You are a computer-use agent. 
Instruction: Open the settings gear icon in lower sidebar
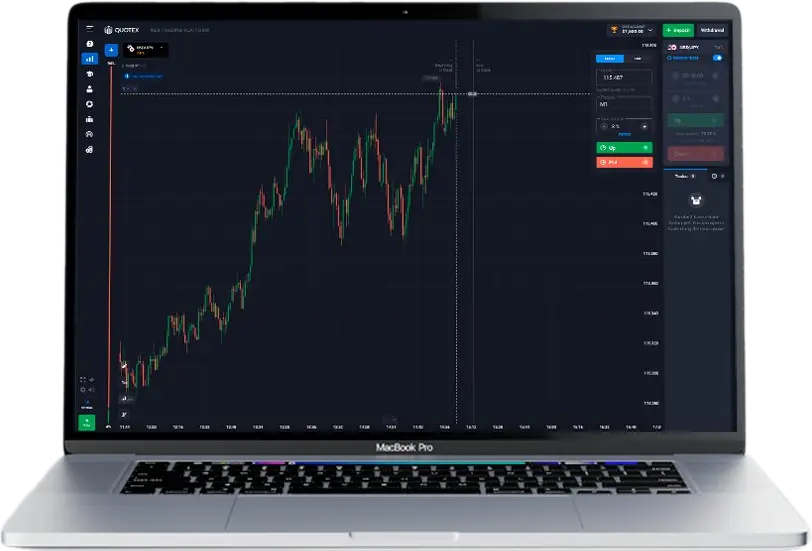coord(83,389)
